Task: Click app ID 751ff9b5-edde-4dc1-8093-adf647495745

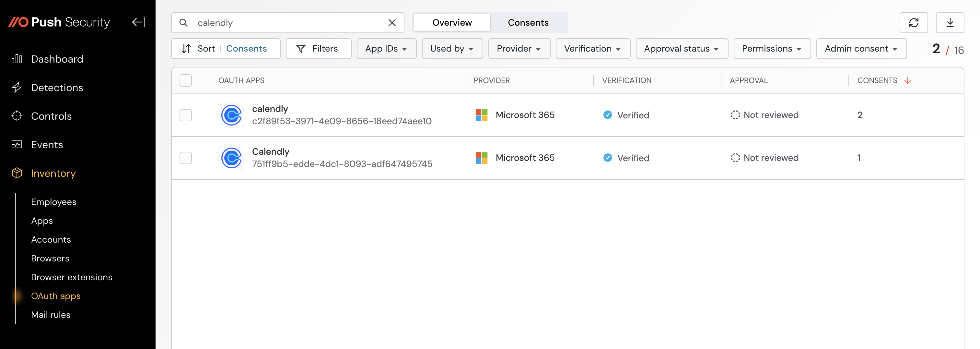Action: pos(342,164)
